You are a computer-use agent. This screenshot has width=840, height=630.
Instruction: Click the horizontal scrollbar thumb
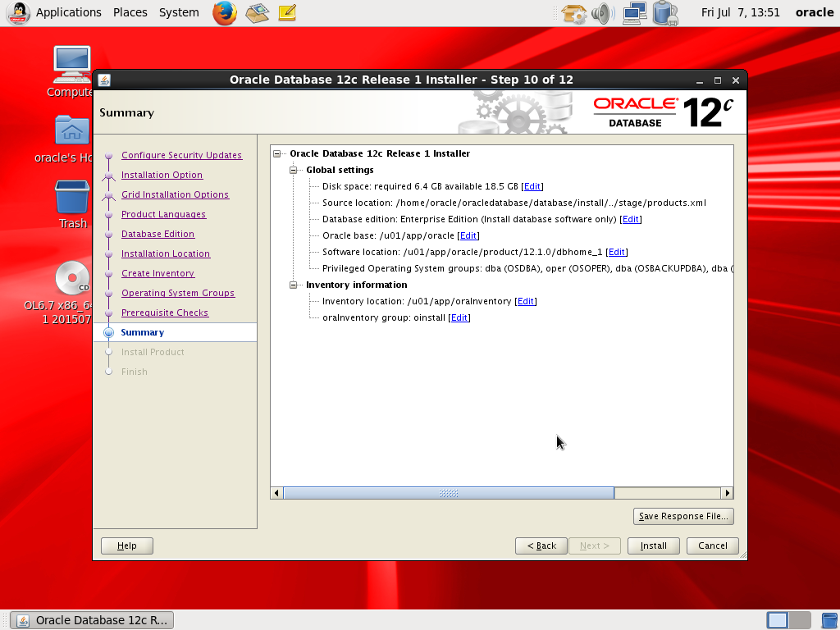click(449, 493)
